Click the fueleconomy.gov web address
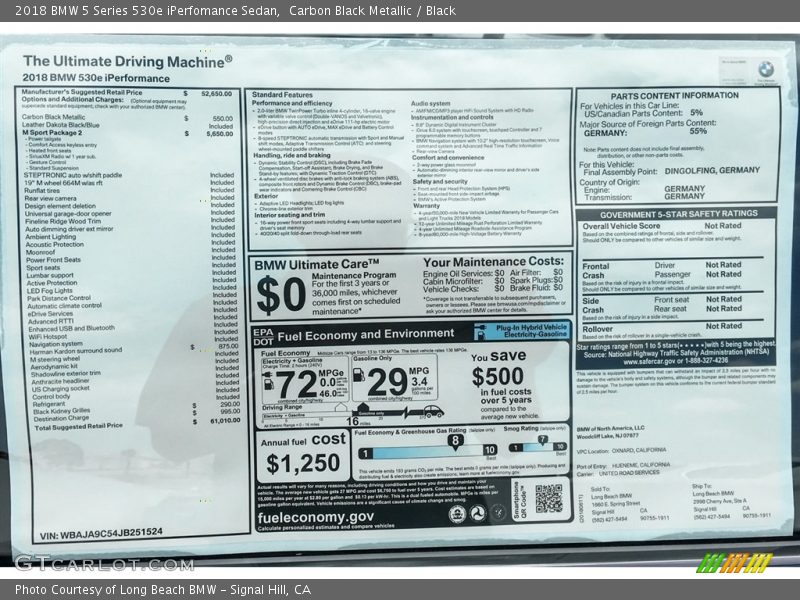Viewport: 800px width, 600px height. click(316, 517)
